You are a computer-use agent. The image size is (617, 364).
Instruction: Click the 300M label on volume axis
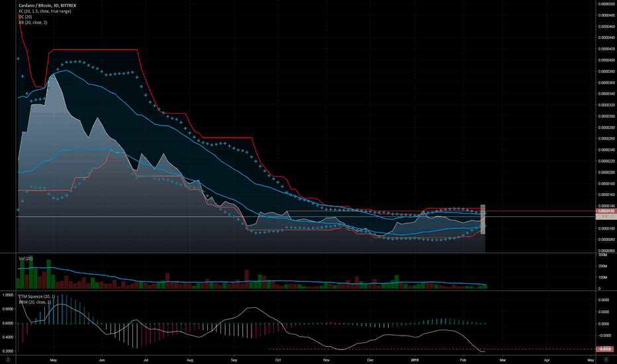(602, 255)
